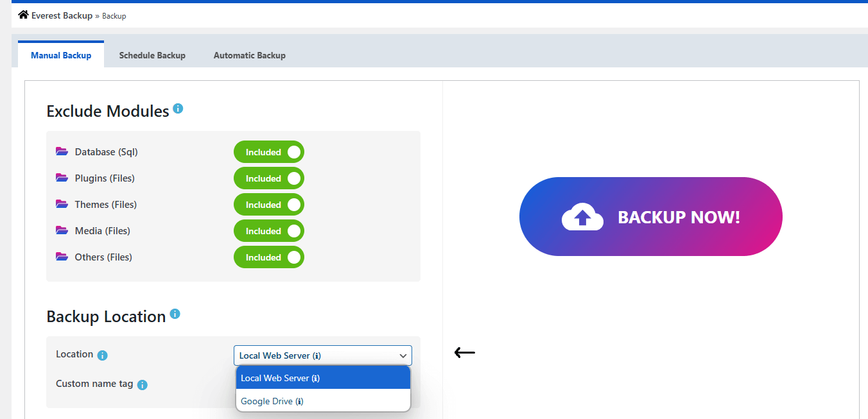Click info icon beside Exclude Modules heading
The height and width of the screenshot is (419, 868).
click(x=178, y=108)
